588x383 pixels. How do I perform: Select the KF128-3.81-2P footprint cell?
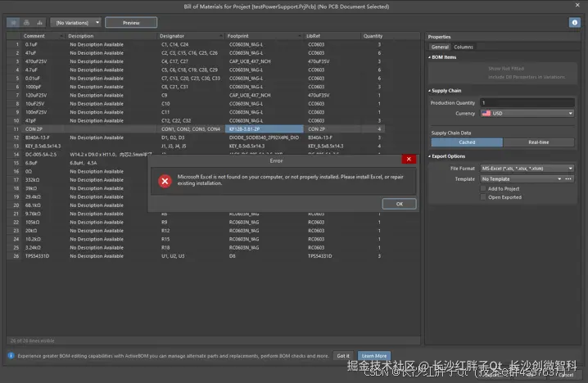click(265, 129)
